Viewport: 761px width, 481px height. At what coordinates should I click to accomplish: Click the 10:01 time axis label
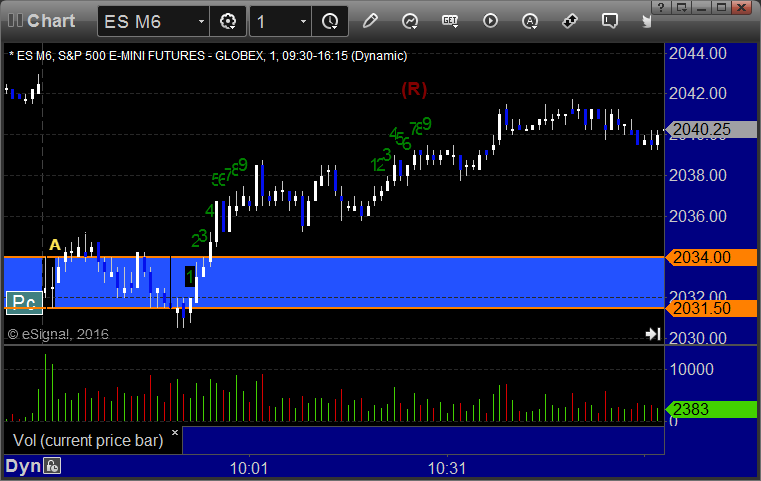tap(248, 468)
